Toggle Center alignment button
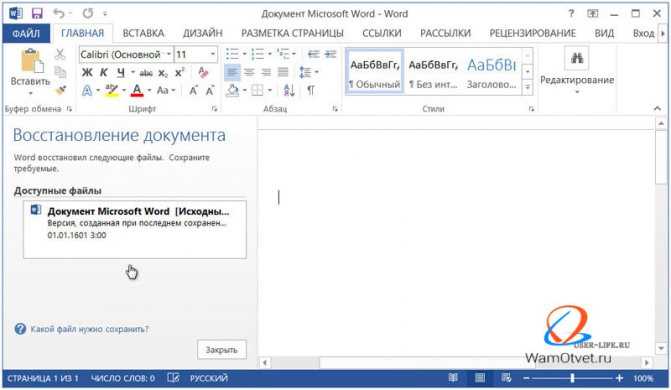 click(x=249, y=72)
